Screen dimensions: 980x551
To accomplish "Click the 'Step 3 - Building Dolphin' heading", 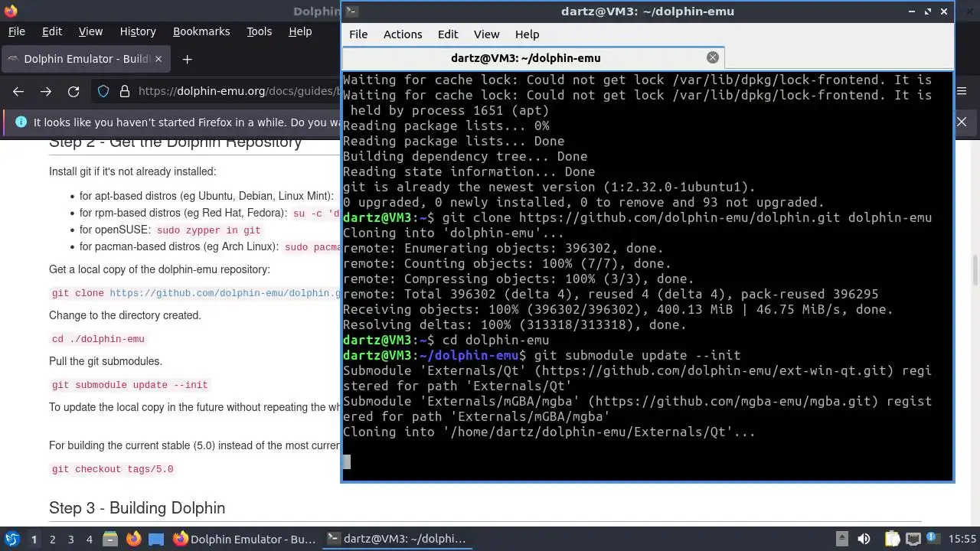I will tap(137, 508).
